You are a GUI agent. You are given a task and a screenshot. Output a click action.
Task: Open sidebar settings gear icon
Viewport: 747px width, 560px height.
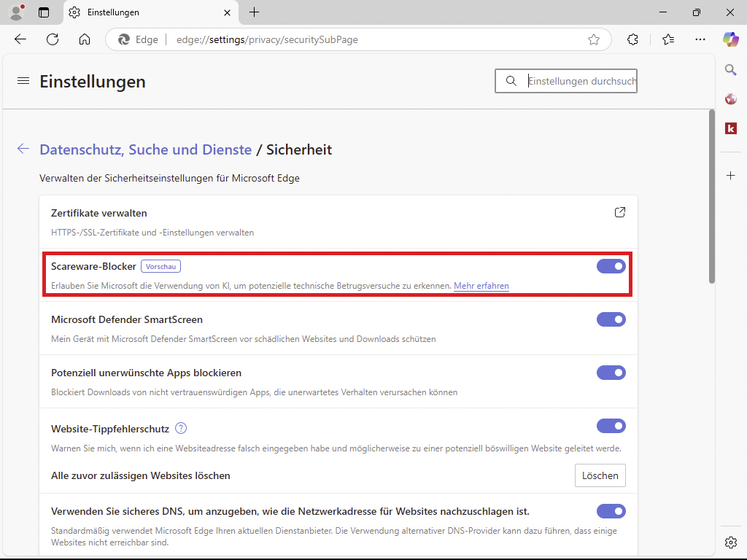pos(731,542)
